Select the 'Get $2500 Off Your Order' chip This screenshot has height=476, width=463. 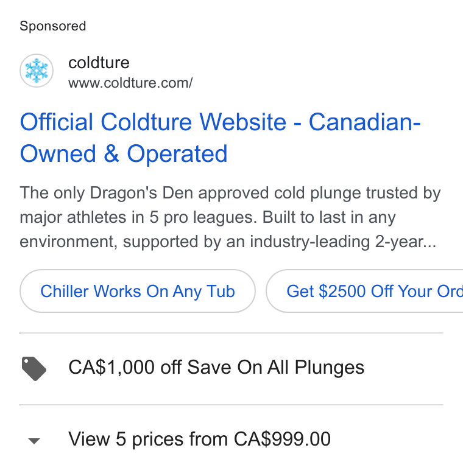(x=364, y=291)
